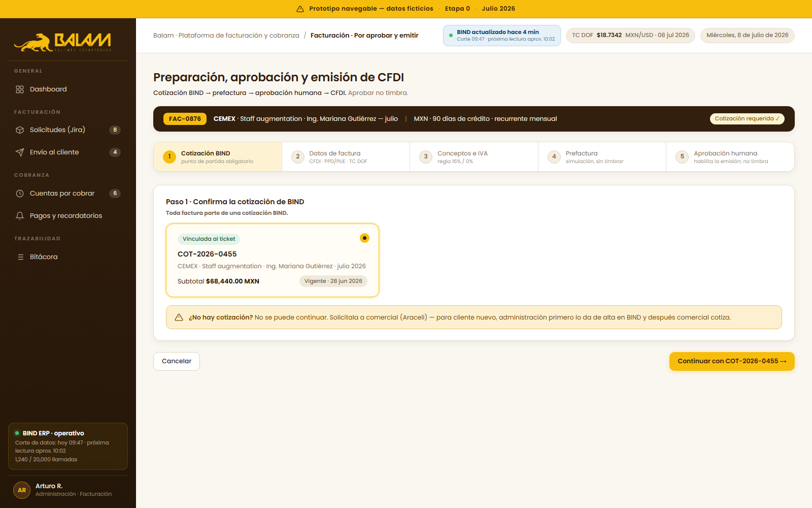Click the 1,240 / 20,000 llamadas text

pyautogui.click(x=46, y=460)
